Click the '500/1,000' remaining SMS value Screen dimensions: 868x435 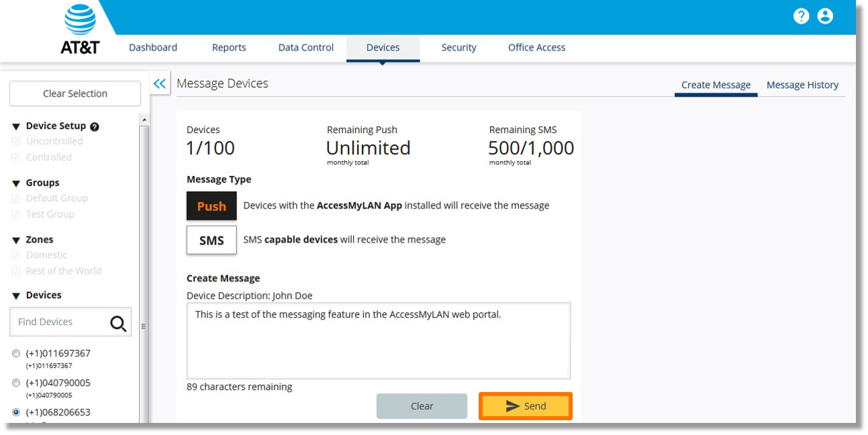pos(531,148)
